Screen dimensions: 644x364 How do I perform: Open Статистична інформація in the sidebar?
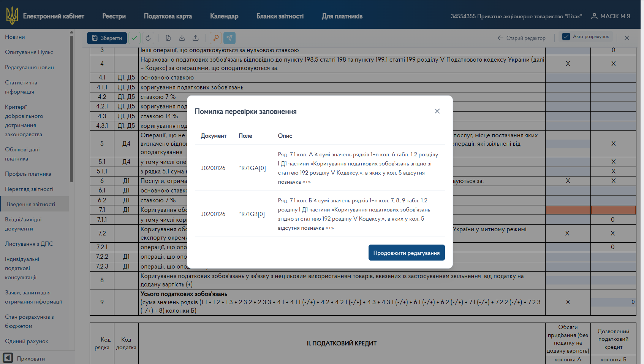point(21,87)
